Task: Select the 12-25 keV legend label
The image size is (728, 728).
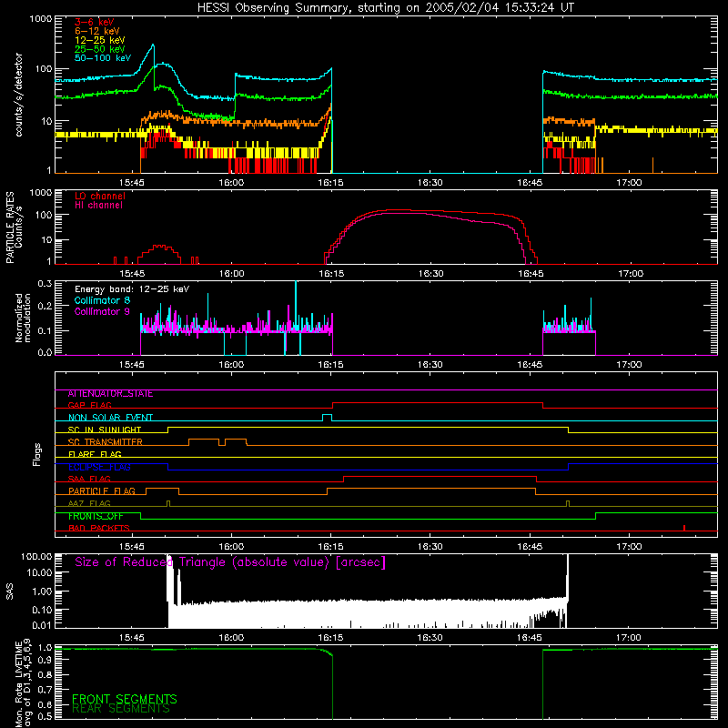Action: pos(100,40)
